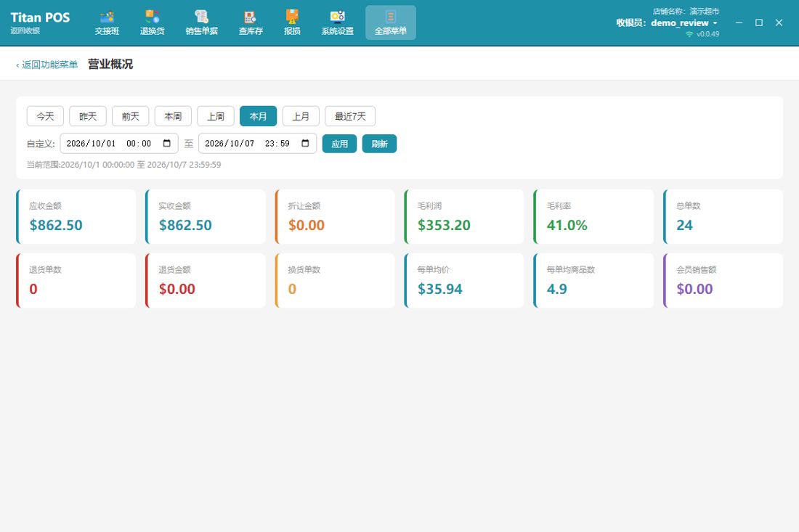Image resolution: width=799 pixels, height=532 pixels.
Task: Select the 最近7天 date range filter
Action: click(x=350, y=116)
